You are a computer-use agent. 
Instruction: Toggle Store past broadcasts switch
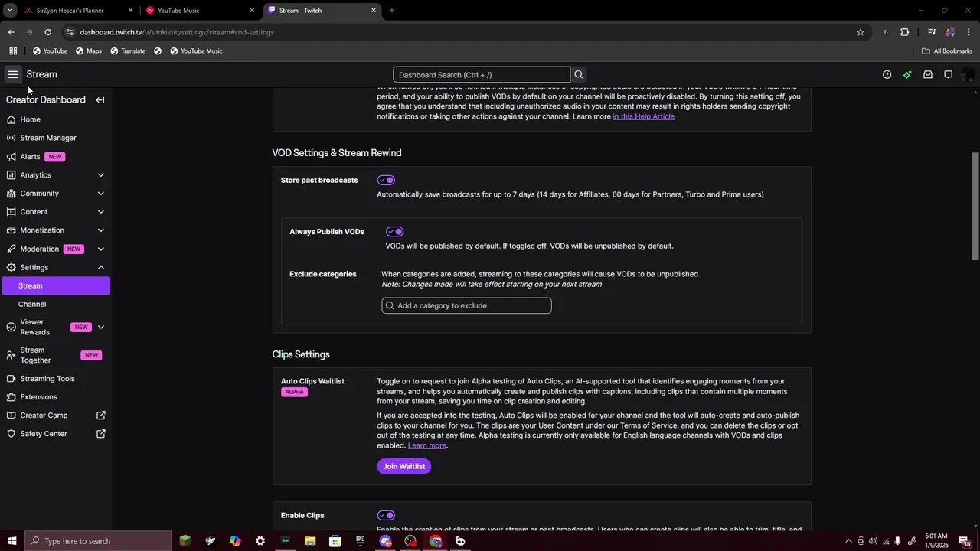[x=386, y=180]
